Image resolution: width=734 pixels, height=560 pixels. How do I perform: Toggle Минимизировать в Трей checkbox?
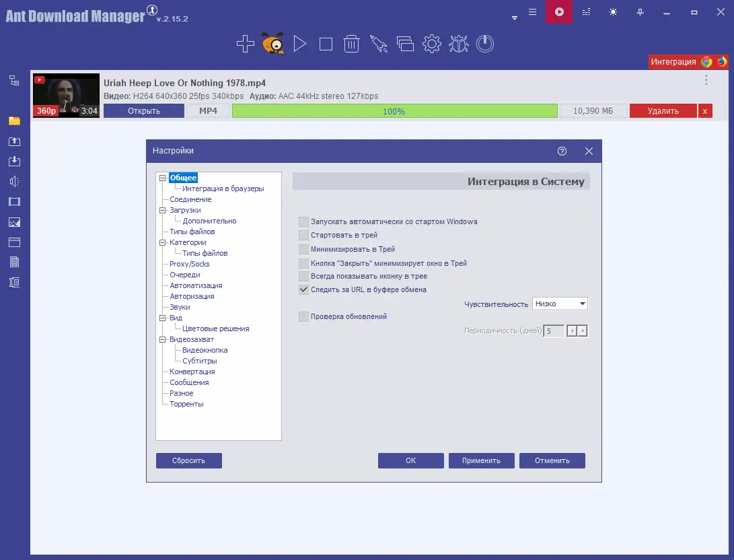[304, 249]
